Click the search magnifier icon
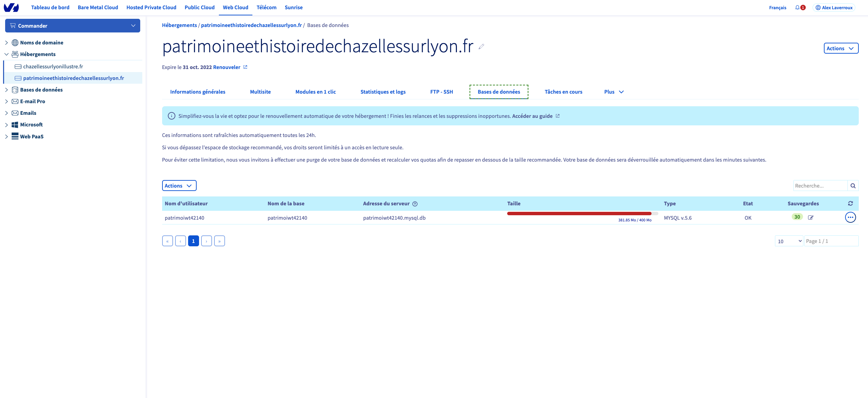868x398 pixels. click(x=853, y=186)
